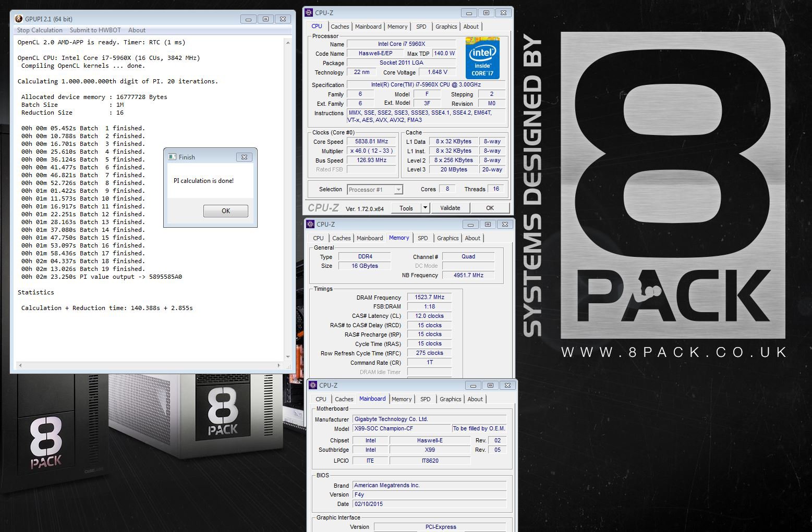Select the SPD tab in the CPU-Z memory window
Viewport: 812px width, 532px height.
click(423, 238)
